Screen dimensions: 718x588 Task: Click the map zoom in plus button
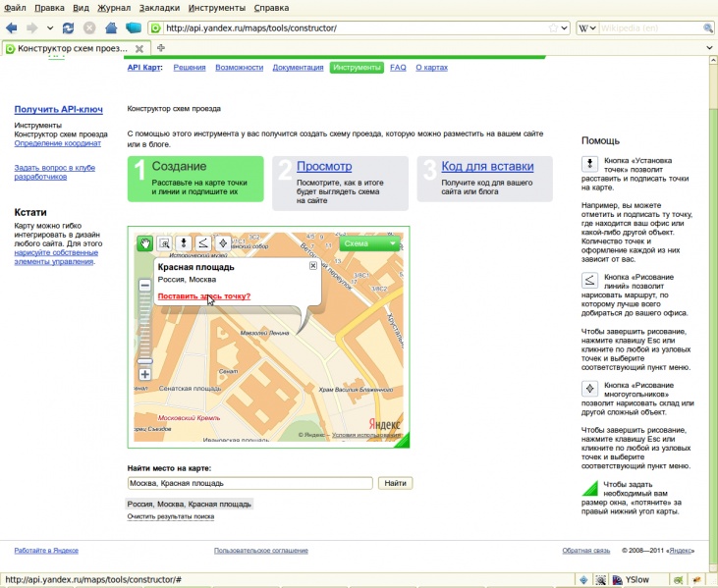coord(144,374)
